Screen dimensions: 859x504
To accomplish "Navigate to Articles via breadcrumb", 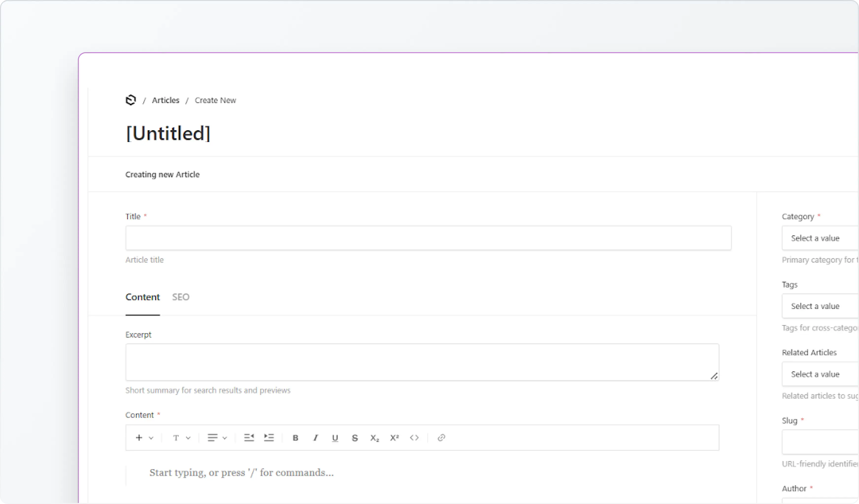I will 165,100.
